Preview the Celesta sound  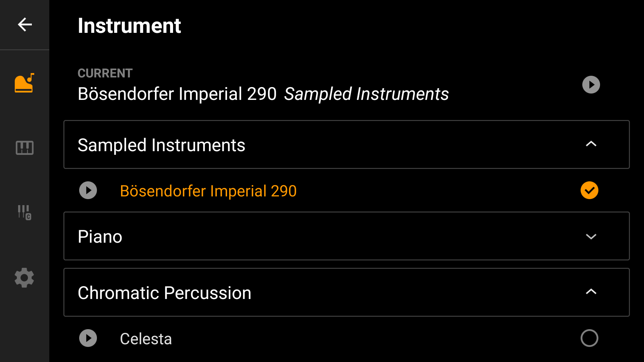[88, 338]
